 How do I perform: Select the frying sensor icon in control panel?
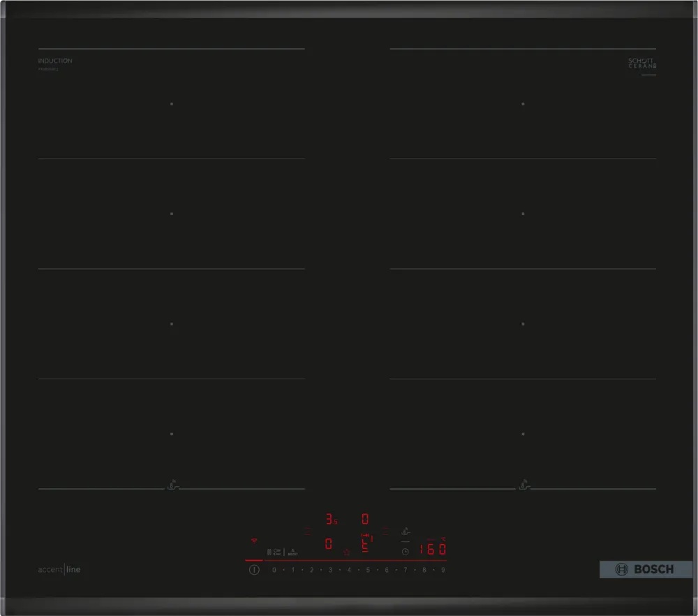pyautogui.click(x=406, y=531)
